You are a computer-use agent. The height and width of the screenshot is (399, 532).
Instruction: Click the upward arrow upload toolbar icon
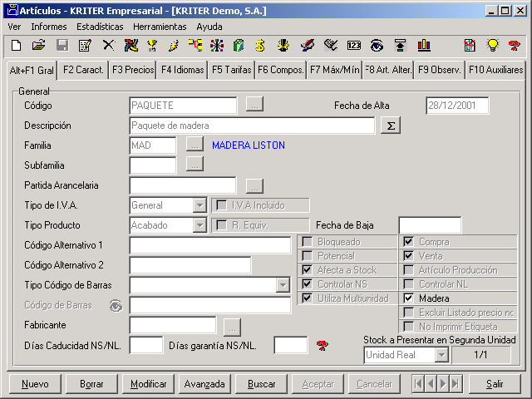(401, 45)
